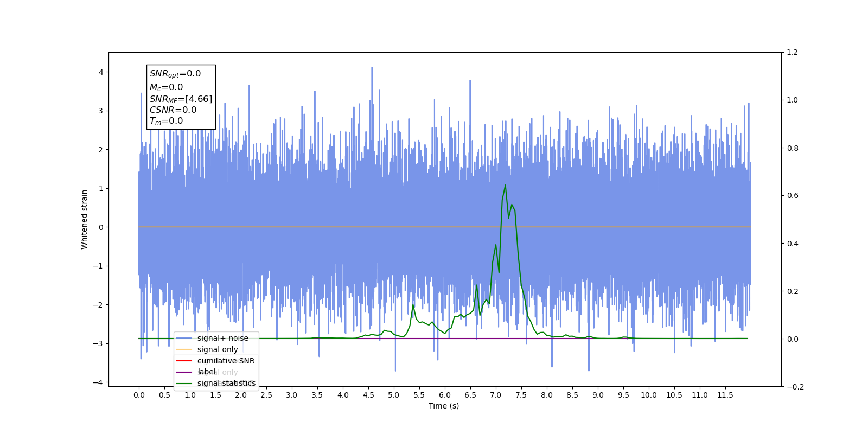Viewport: 868px width, 434px height.
Task: Click the 'Time (s)' x-axis label
Action: tap(444, 406)
